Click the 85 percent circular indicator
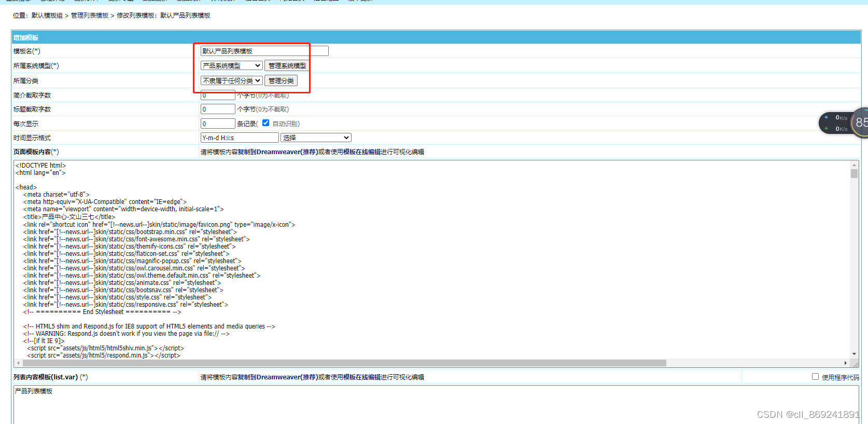868x424 pixels. pos(860,123)
